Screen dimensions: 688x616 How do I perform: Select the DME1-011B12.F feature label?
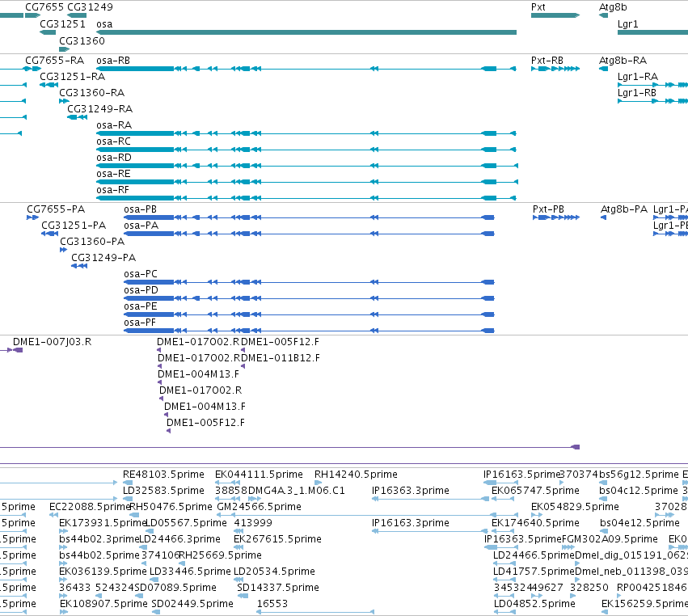(281, 358)
